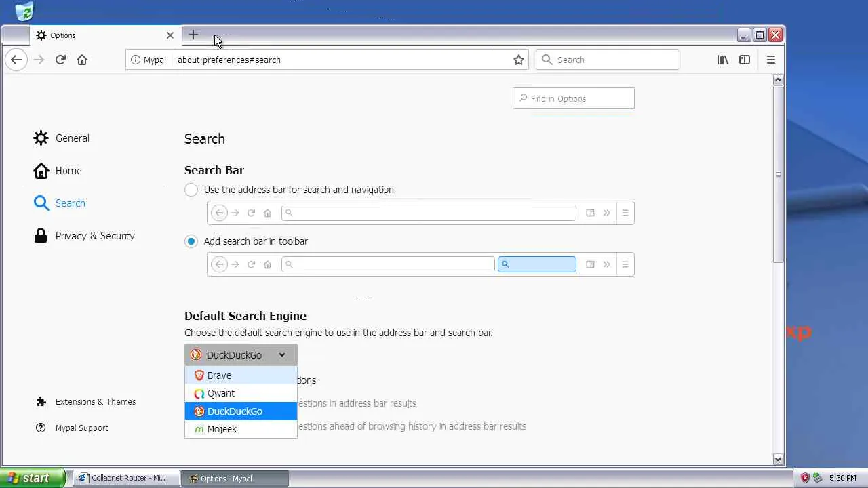
Task: Click the Forward navigation arrow
Action: (x=39, y=60)
